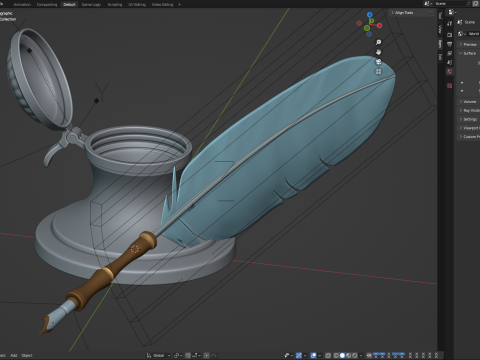480x360 pixels.
Task: Select the Default workspace tab
Action: [69, 4]
